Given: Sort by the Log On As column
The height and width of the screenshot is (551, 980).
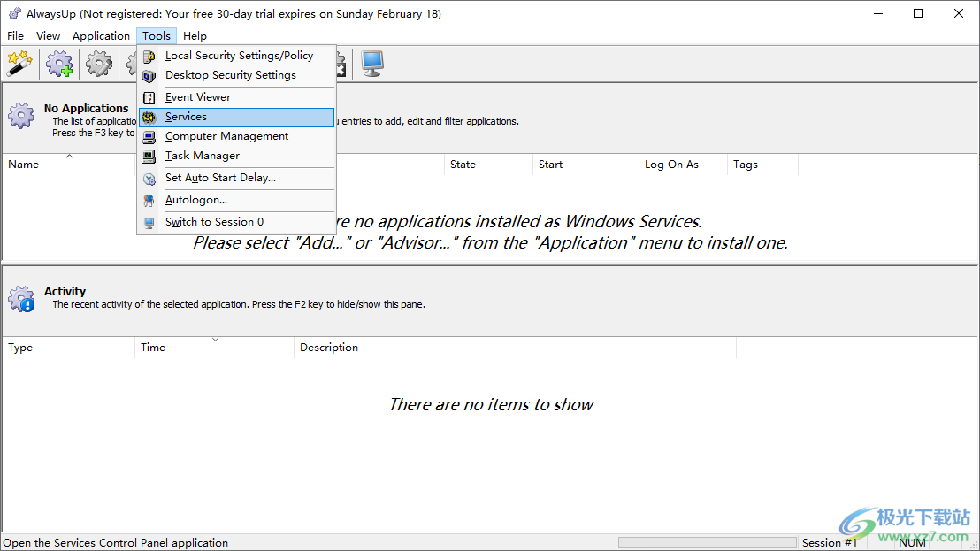Looking at the screenshot, I should pos(682,165).
